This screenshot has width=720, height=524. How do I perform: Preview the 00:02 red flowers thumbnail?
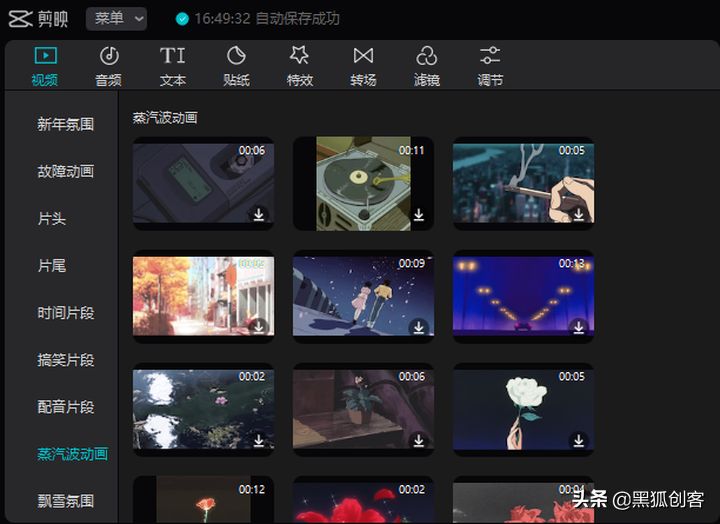tap(363, 500)
